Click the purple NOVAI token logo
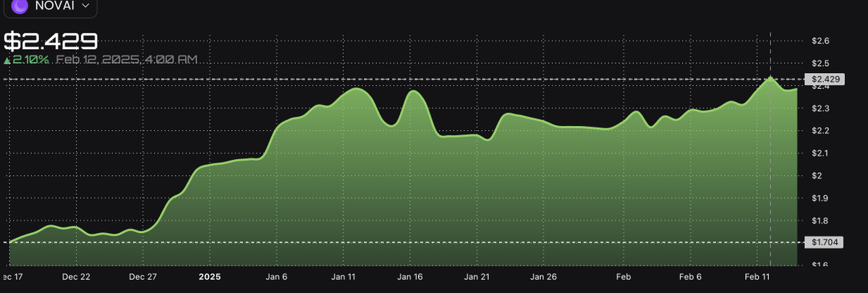The width and height of the screenshot is (868, 293). [x=20, y=5]
